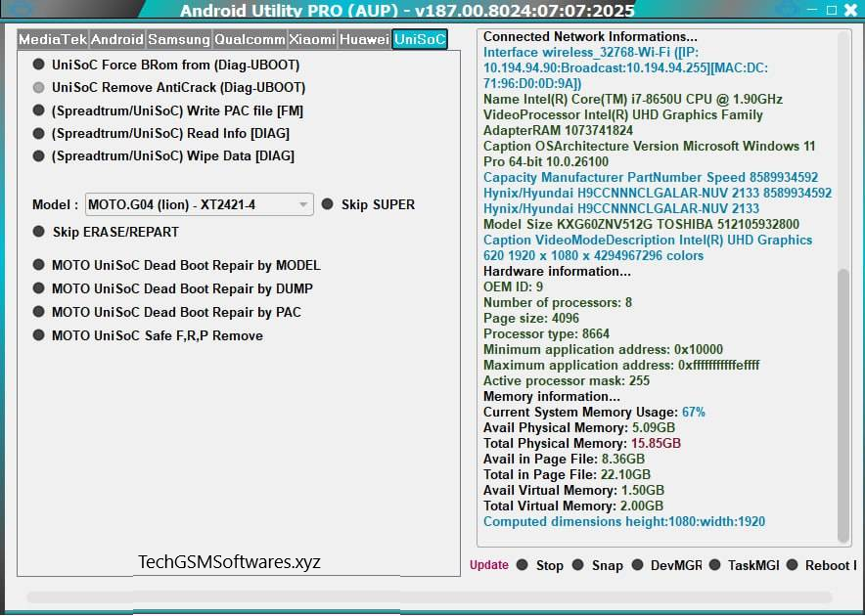The height and width of the screenshot is (616, 865).
Task: Choose MOTO Dead Boot Repair by PAC
Action: click(167, 312)
